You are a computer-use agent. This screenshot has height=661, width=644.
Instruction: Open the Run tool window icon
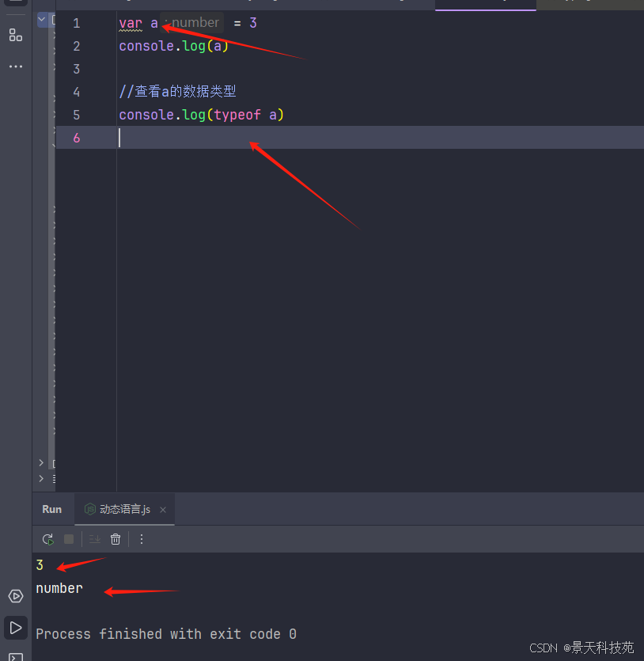[x=16, y=628]
